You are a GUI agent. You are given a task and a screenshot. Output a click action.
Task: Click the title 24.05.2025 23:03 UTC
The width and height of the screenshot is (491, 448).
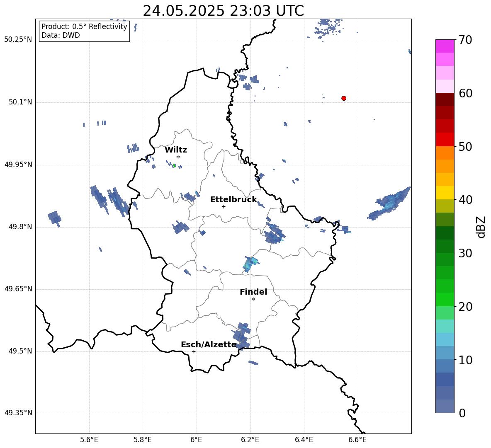coord(224,10)
